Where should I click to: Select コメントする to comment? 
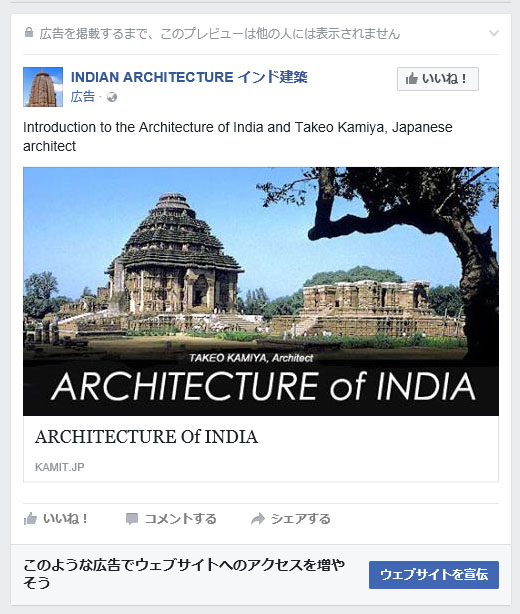(181, 519)
